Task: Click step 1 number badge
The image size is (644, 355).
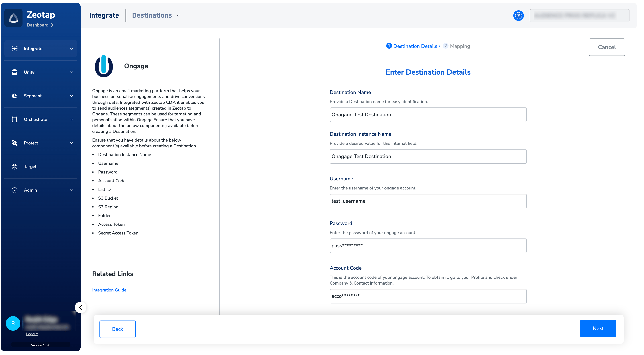Action: (x=389, y=46)
